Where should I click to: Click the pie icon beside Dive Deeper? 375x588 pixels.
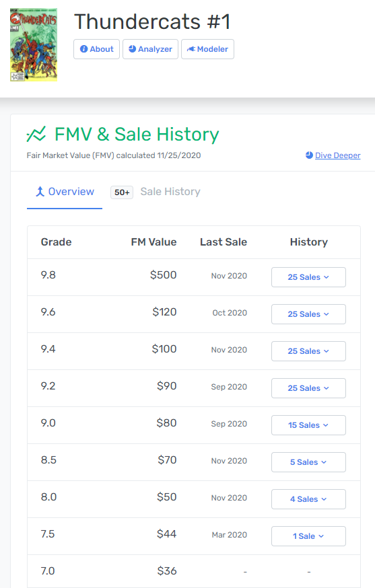pos(309,155)
